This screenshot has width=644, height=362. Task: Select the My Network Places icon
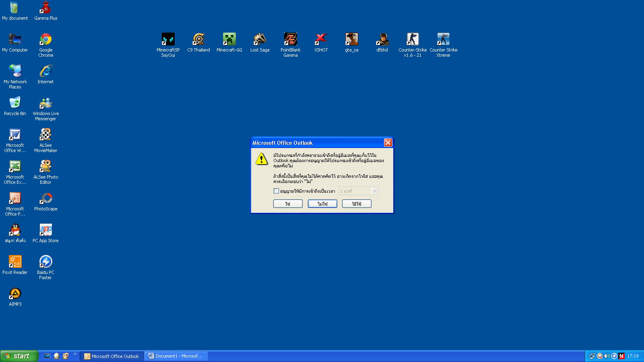pyautogui.click(x=15, y=76)
